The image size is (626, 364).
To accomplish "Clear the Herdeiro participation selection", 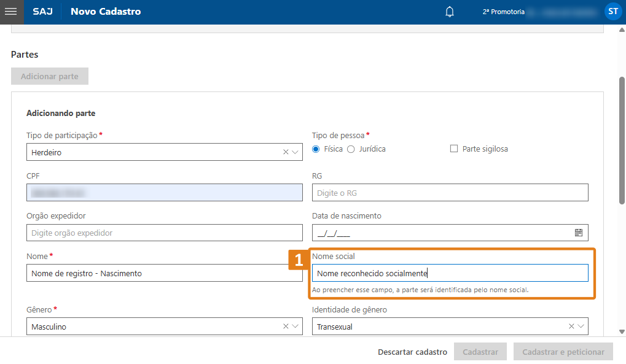I will [286, 152].
